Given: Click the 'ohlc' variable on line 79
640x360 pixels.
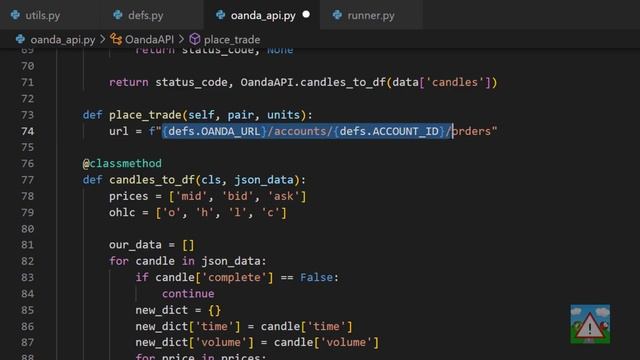Looking at the screenshot, I should point(122,213).
